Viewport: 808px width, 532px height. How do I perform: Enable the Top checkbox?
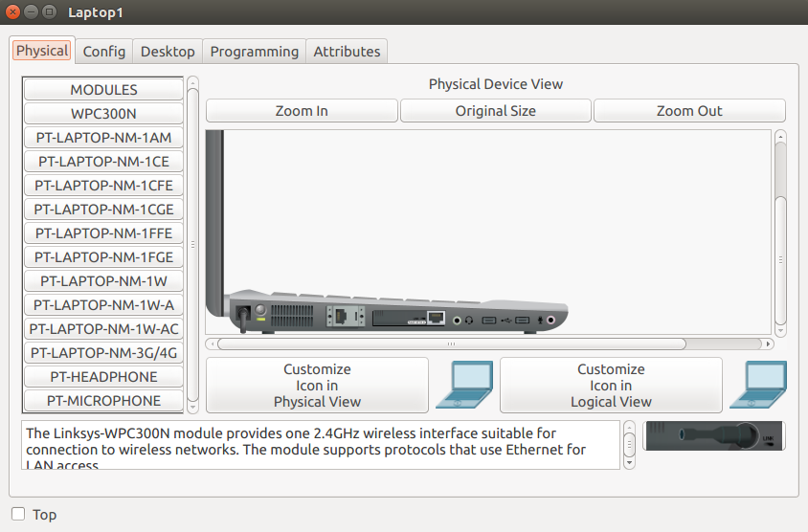coord(18,514)
